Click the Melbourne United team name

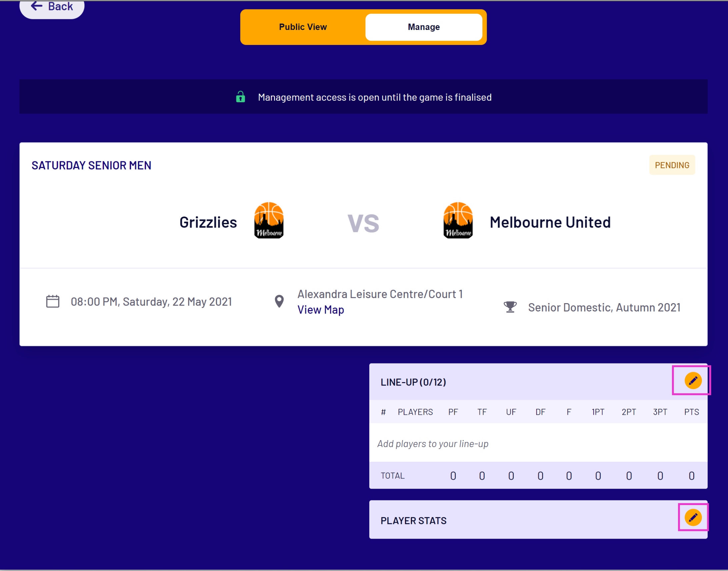click(550, 223)
